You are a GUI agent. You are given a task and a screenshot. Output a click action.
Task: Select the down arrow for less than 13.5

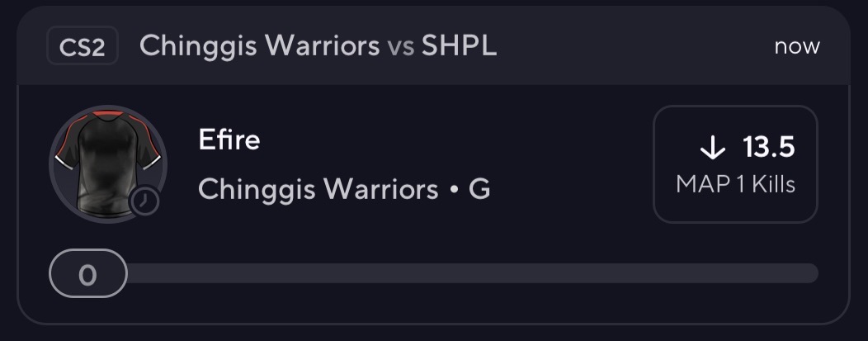711,148
